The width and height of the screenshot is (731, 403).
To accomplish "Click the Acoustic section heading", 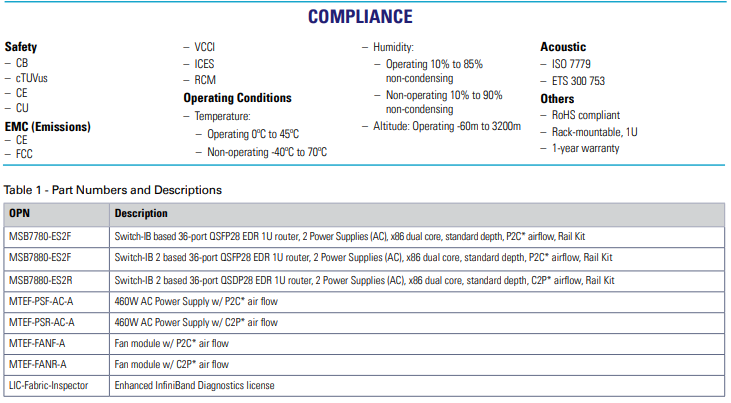I will [563, 47].
